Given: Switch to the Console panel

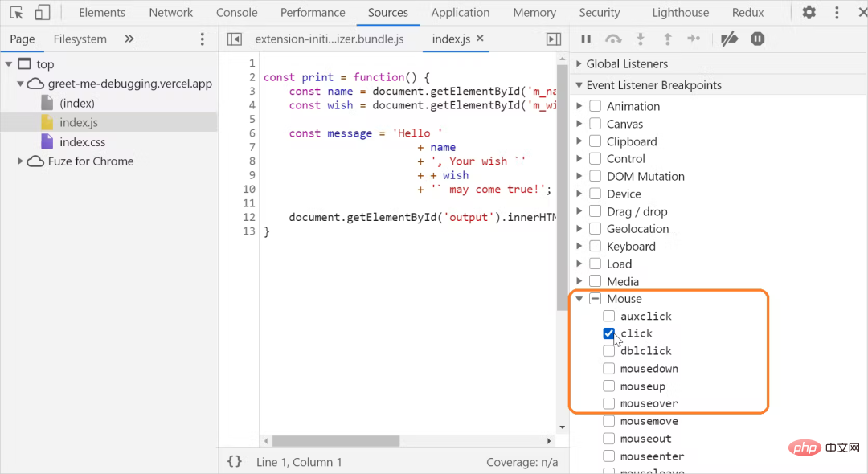Looking at the screenshot, I should click(236, 12).
